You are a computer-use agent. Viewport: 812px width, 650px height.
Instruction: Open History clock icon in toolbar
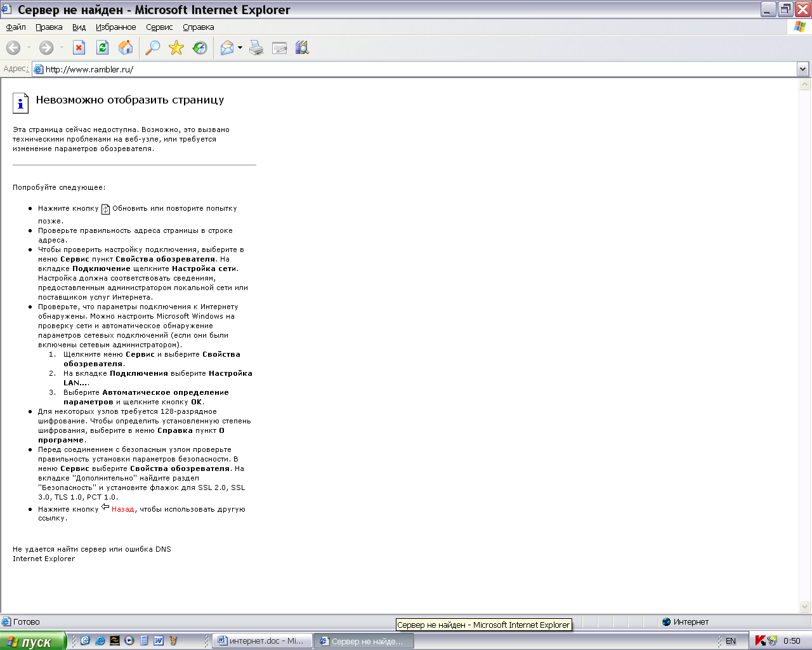pos(200,48)
